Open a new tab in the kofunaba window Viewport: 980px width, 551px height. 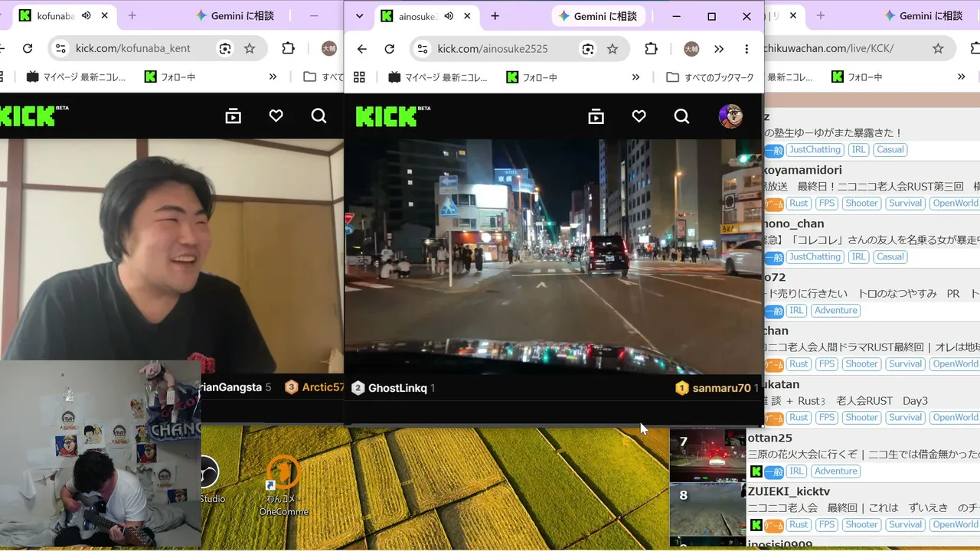tap(132, 16)
